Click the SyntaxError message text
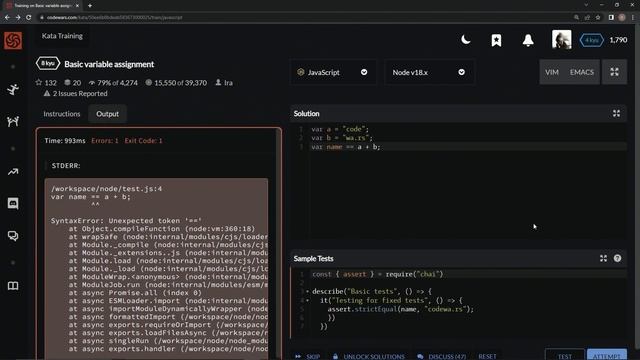640x360 pixels. [126, 221]
